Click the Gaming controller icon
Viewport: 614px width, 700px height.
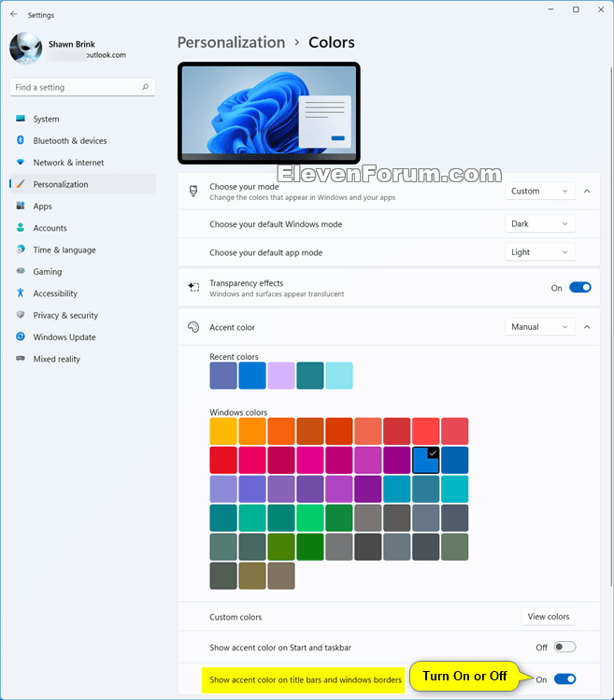point(21,270)
